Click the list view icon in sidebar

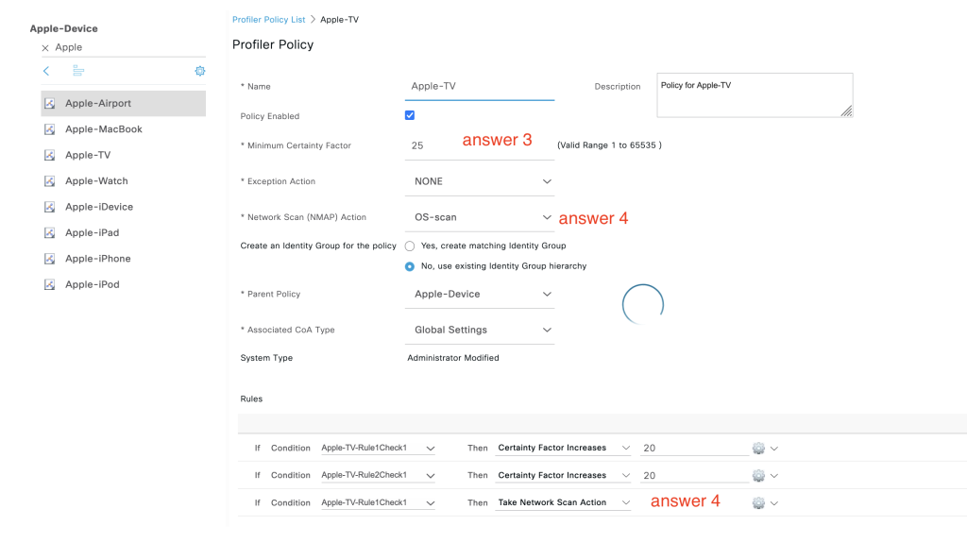pos(78,71)
